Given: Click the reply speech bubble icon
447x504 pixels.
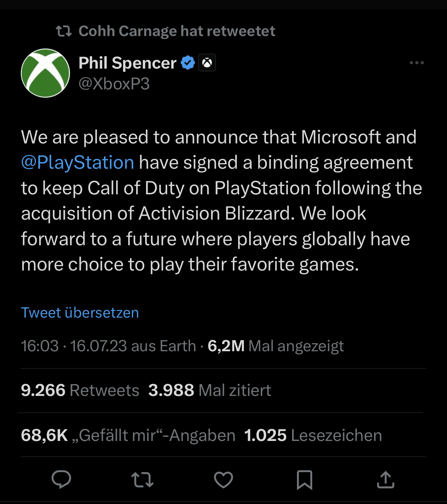Looking at the screenshot, I should click(x=61, y=480).
